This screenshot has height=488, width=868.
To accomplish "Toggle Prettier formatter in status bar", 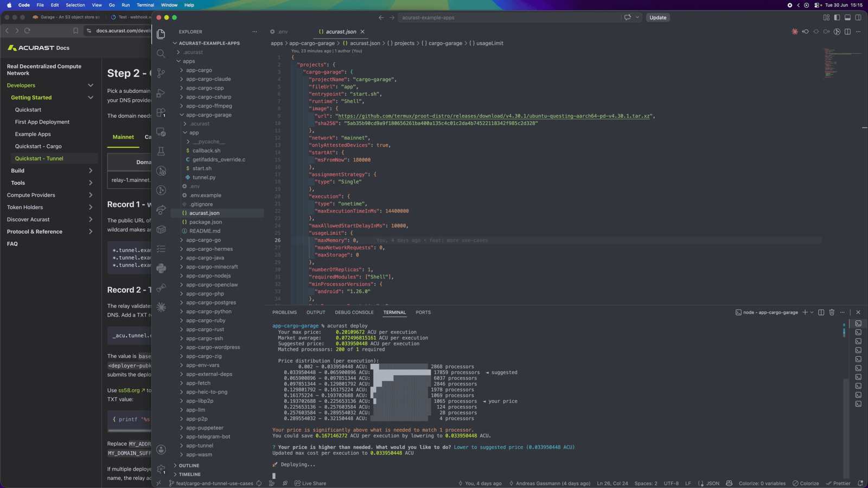I will pos(838,483).
